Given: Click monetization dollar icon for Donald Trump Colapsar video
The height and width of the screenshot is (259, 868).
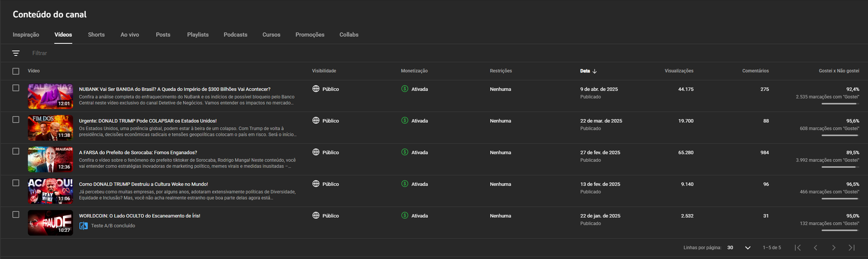Looking at the screenshot, I should coord(405,121).
